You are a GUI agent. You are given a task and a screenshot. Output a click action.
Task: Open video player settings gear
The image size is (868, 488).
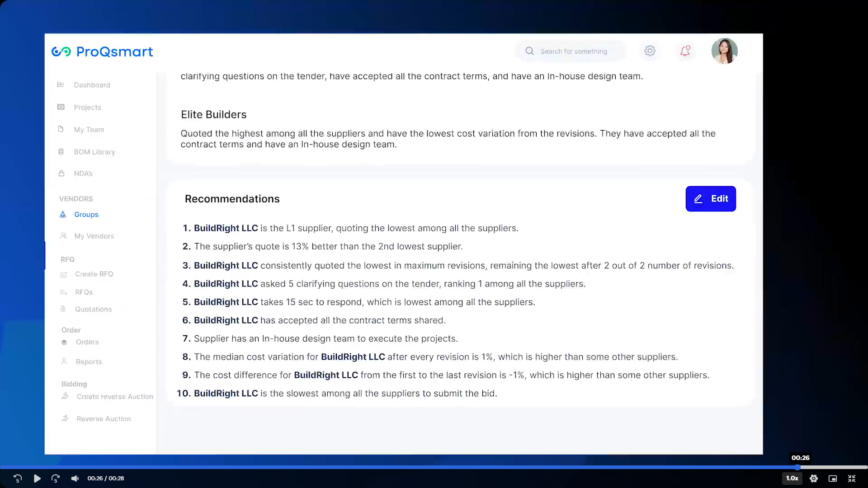pyautogui.click(x=814, y=479)
